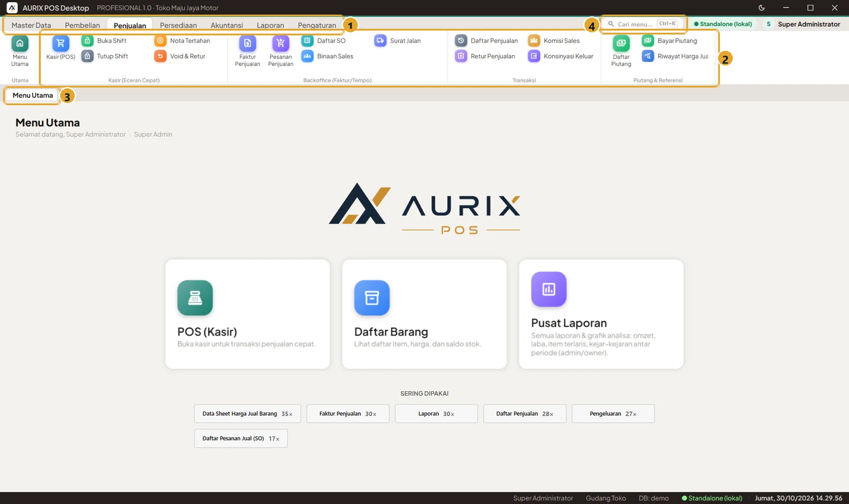This screenshot has height=504, width=849.
Task: Select the Menu Utama document tab
Action: [33, 95]
